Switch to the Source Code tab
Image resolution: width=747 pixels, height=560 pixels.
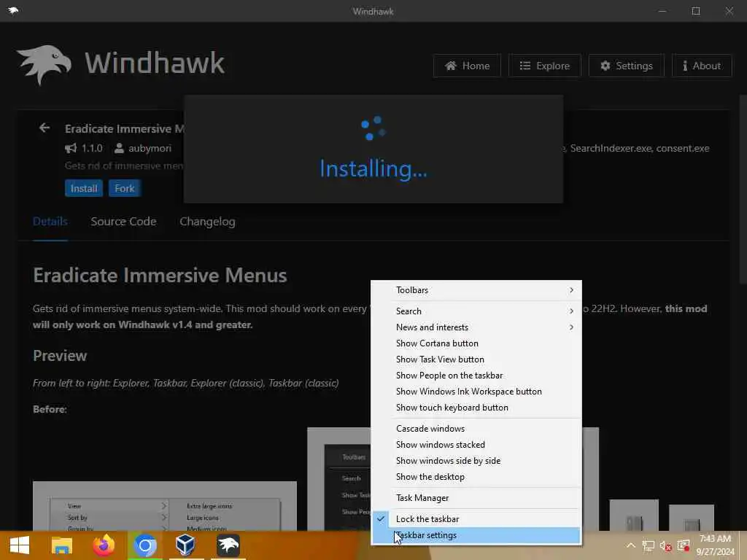(x=123, y=222)
